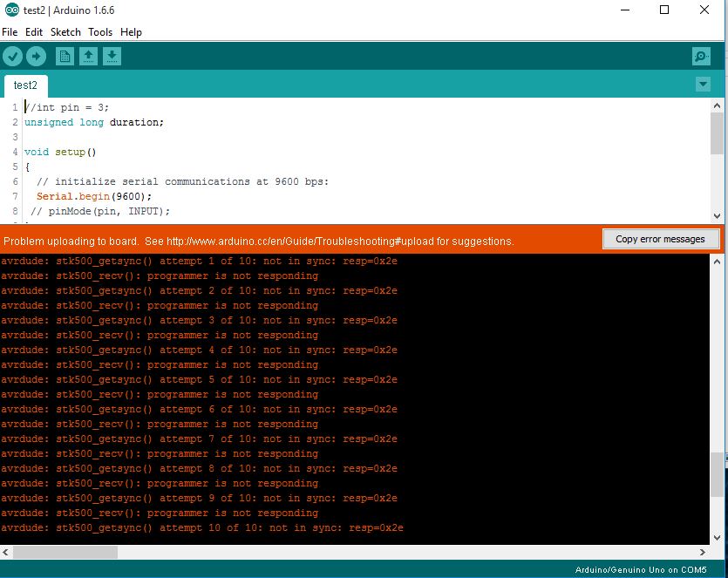Viewport: 728px width, 578px height.
Task: Click the code editor scroll up arrow
Action: 717,105
